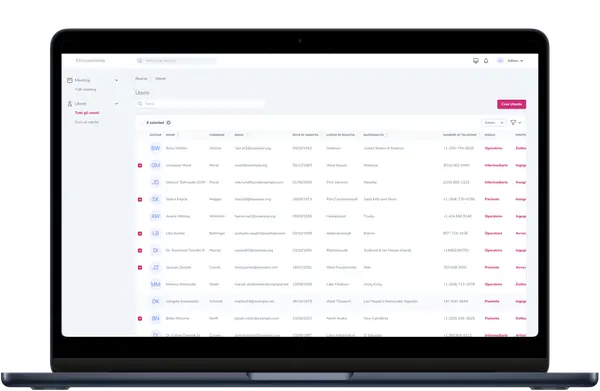
Task: Click the AW avatar
Action: (x=155, y=216)
